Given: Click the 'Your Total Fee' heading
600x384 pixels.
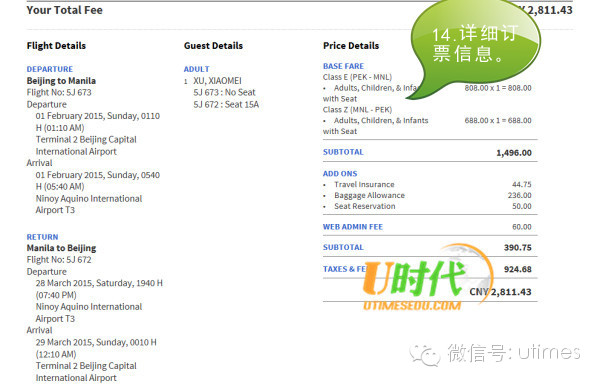Looking at the screenshot, I should [65, 10].
